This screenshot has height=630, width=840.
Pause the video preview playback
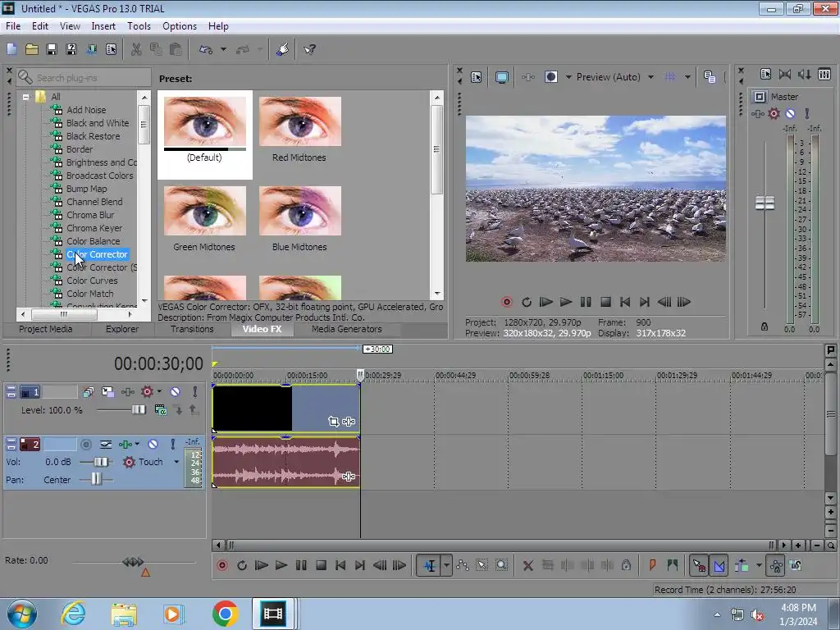pos(586,302)
